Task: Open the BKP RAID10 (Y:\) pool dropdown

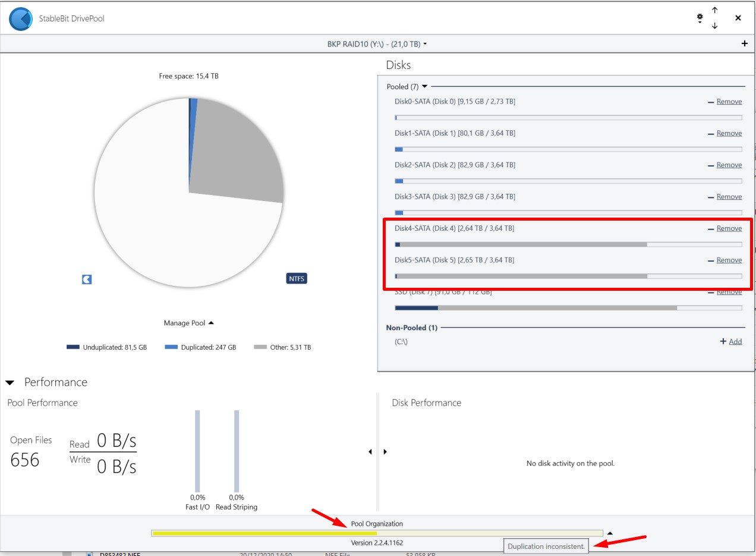Action: tap(377, 44)
